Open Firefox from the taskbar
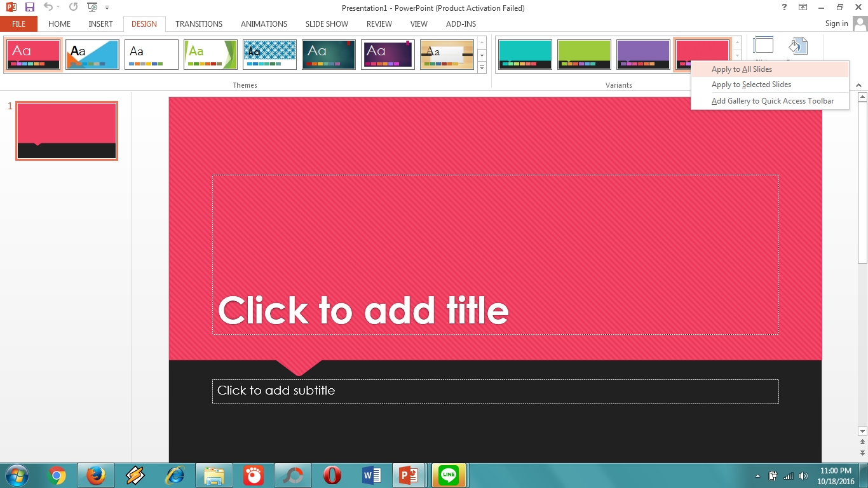This screenshot has width=868, height=488. 96,475
